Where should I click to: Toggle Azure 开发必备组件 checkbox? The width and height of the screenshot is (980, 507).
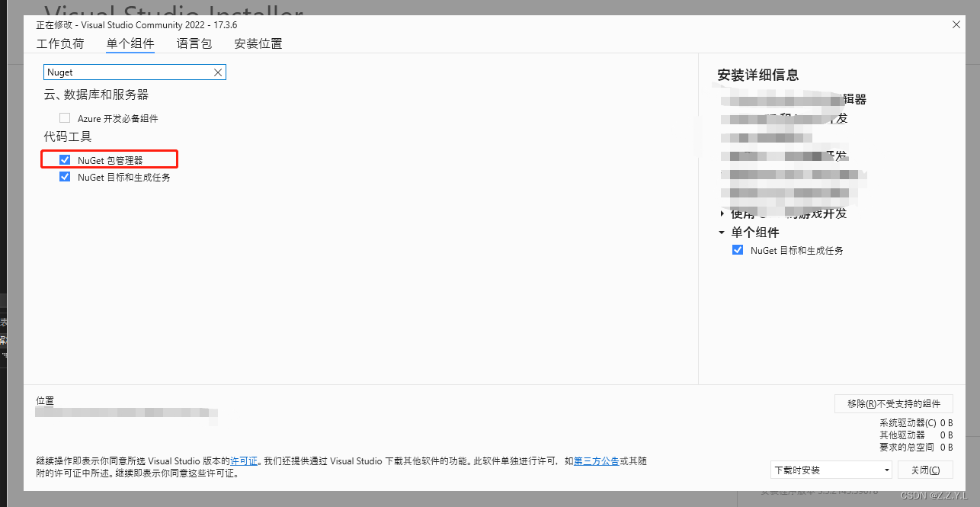(x=65, y=118)
